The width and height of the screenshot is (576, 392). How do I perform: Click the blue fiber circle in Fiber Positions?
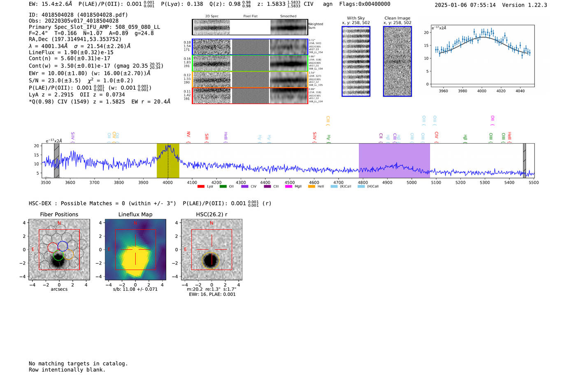pos(63,246)
